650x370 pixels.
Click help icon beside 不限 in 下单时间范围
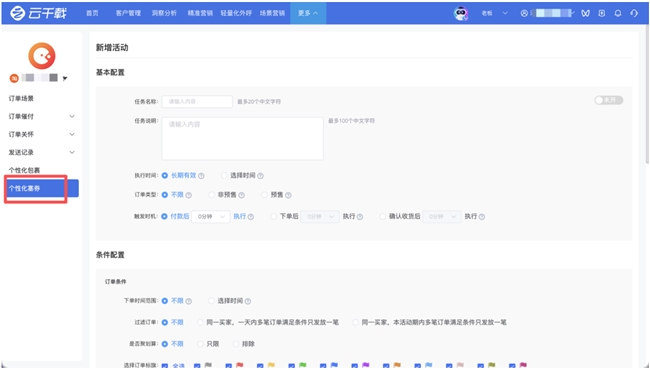[189, 301]
